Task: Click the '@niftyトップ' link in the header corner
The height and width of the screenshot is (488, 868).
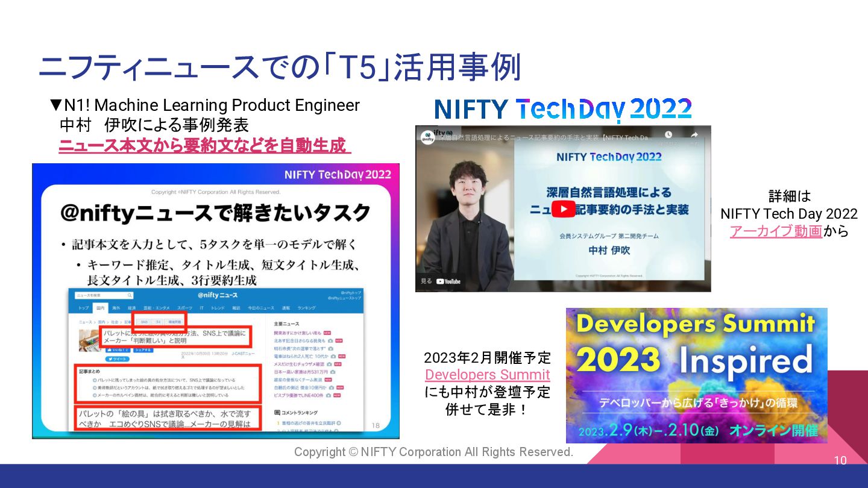Action: (x=351, y=293)
